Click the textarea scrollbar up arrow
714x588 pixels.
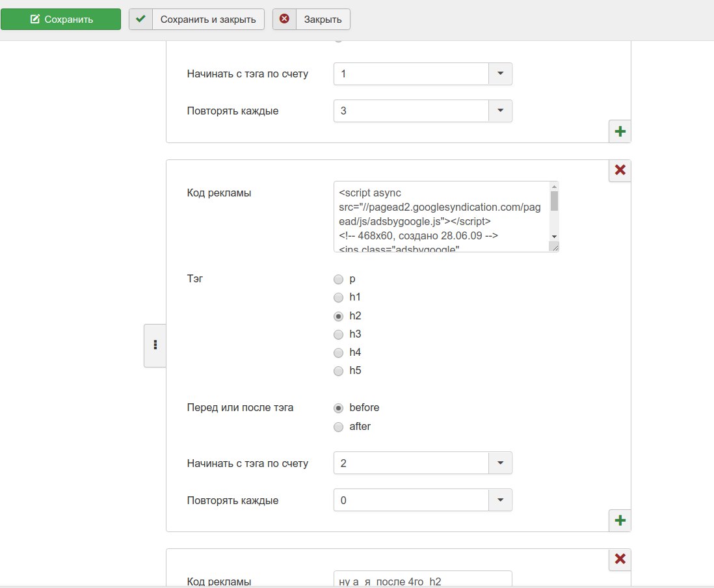click(x=554, y=187)
